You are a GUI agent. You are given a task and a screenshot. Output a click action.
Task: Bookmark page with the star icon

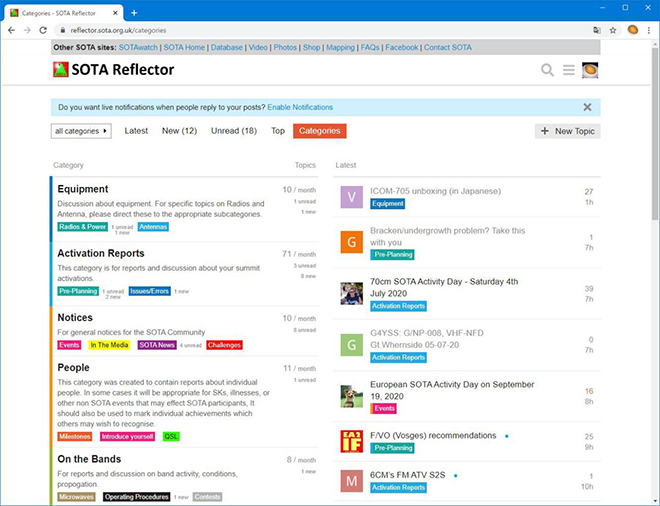click(613, 30)
